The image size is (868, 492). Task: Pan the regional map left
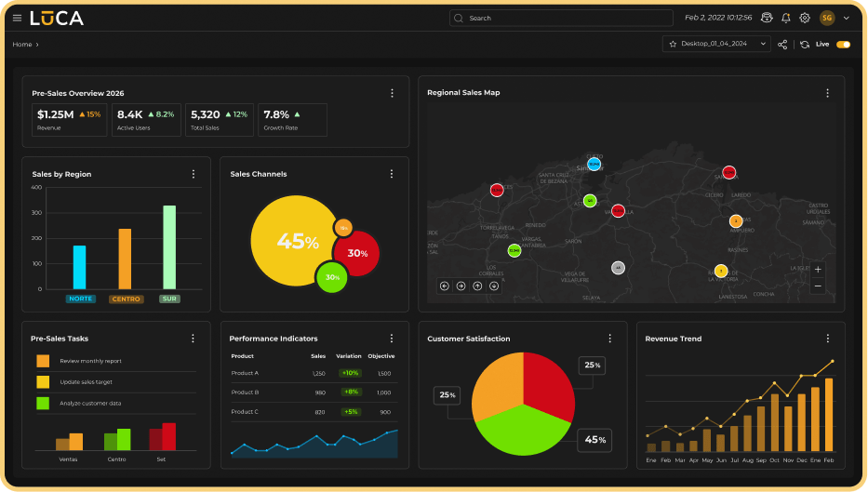pyautogui.click(x=444, y=286)
